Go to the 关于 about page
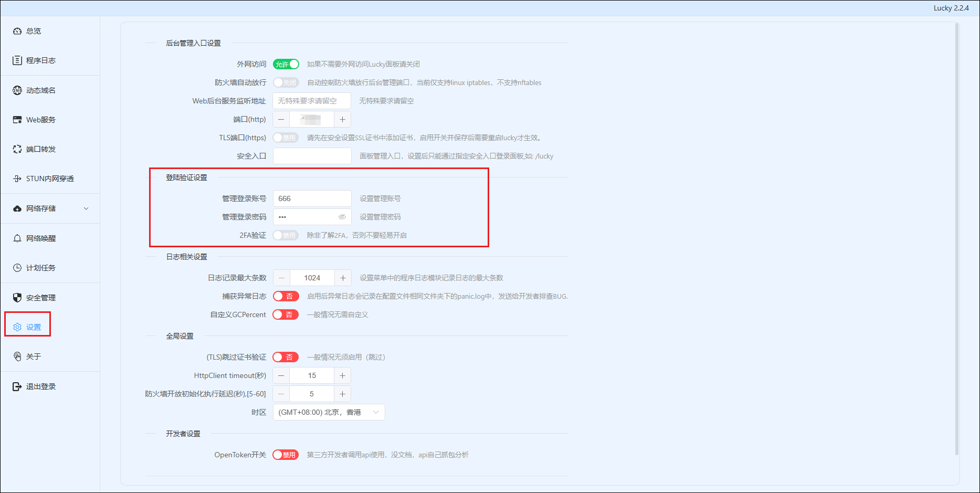 click(34, 356)
